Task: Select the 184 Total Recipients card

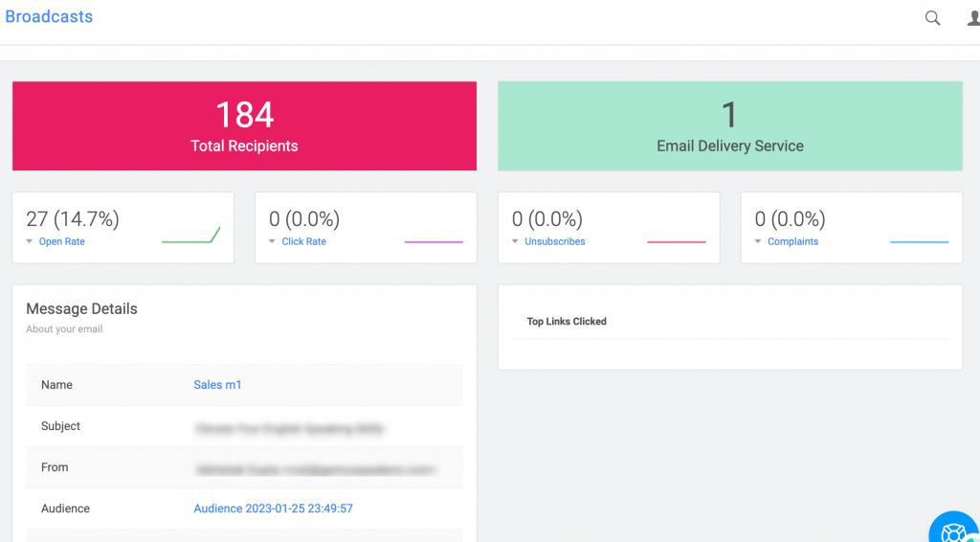Action: click(x=244, y=125)
